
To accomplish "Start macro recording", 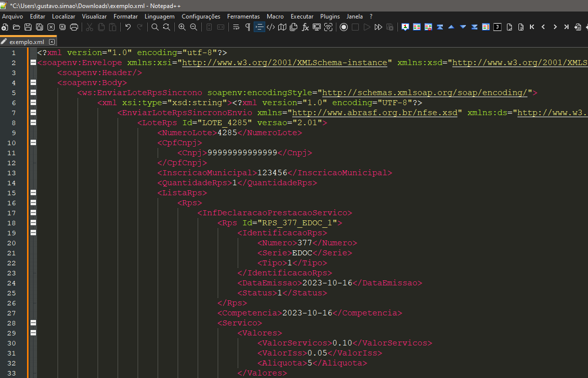I will click(x=343, y=27).
